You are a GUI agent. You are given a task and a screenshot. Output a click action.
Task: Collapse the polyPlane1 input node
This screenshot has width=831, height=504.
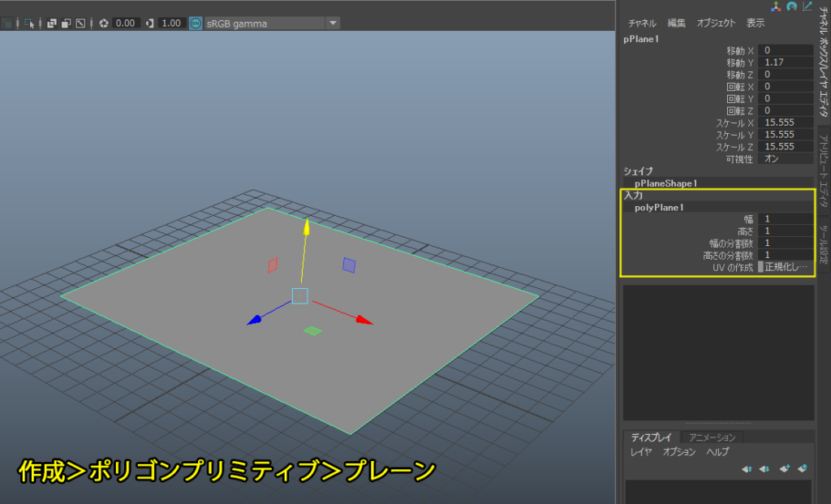click(659, 207)
